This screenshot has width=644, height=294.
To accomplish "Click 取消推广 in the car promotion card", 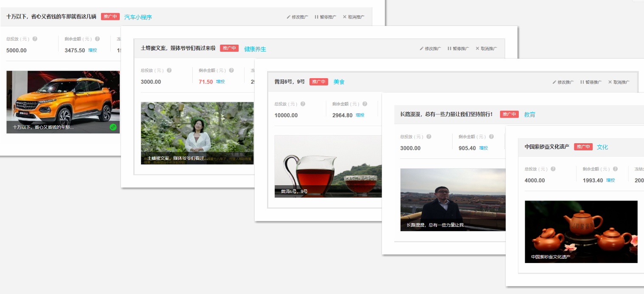I will [x=354, y=17].
